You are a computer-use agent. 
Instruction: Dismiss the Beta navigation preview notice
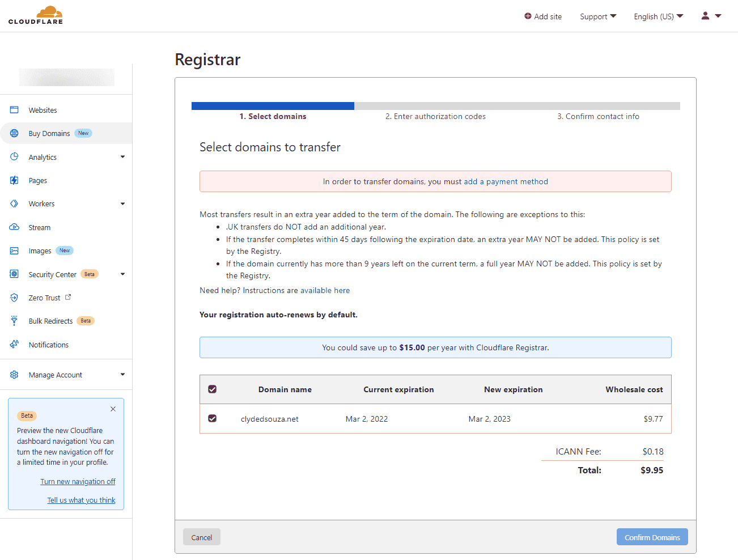click(x=113, y=409)
